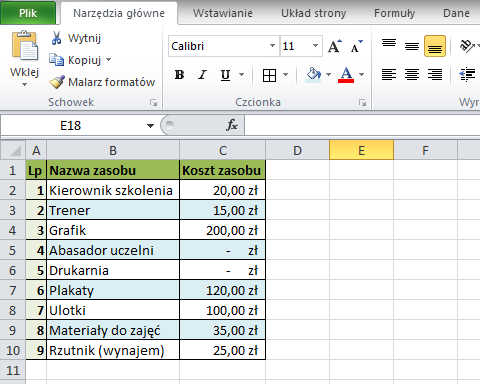Select the Drukarnia cell
The width and height of the screenshot is (480, 384).
113,270
